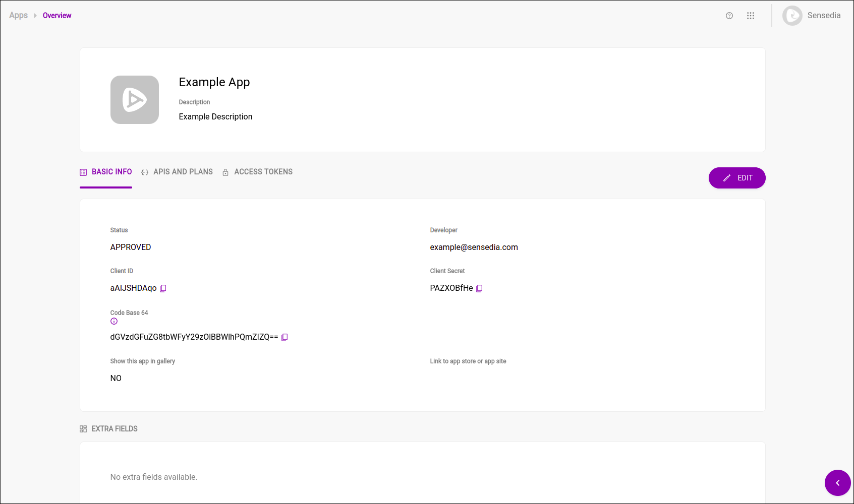Image resolution: width=854 pixels, height=504 pixels.
Task: Click the developer email example@sensedia.com
Action: coord(474,247)
